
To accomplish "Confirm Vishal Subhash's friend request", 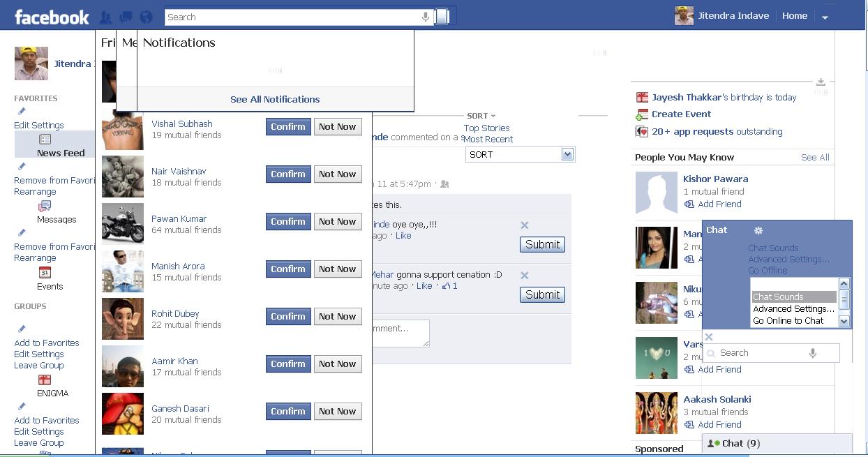I will pyautogui.click(x=288, y=127).
